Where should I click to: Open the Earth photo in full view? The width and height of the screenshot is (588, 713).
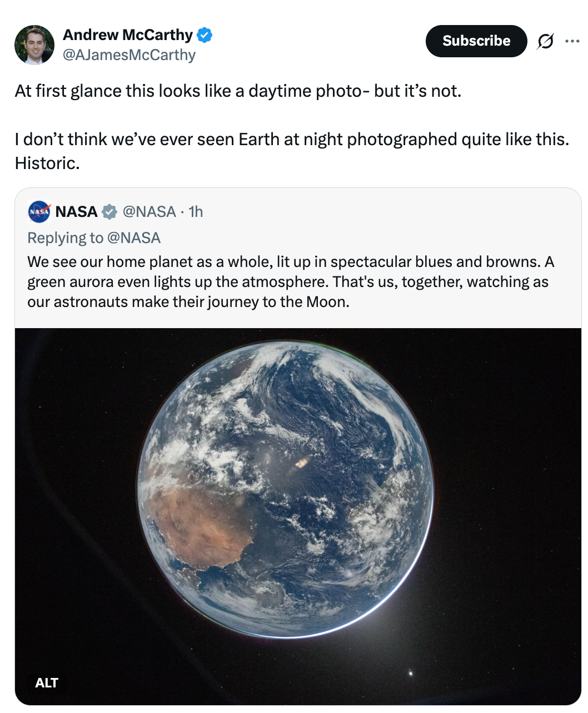[295, 501]
